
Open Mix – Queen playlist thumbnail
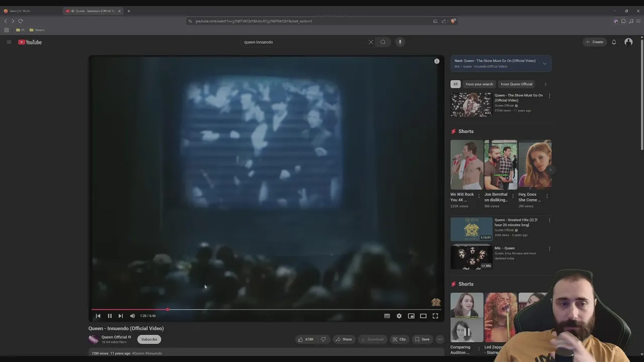pos(471,257)
